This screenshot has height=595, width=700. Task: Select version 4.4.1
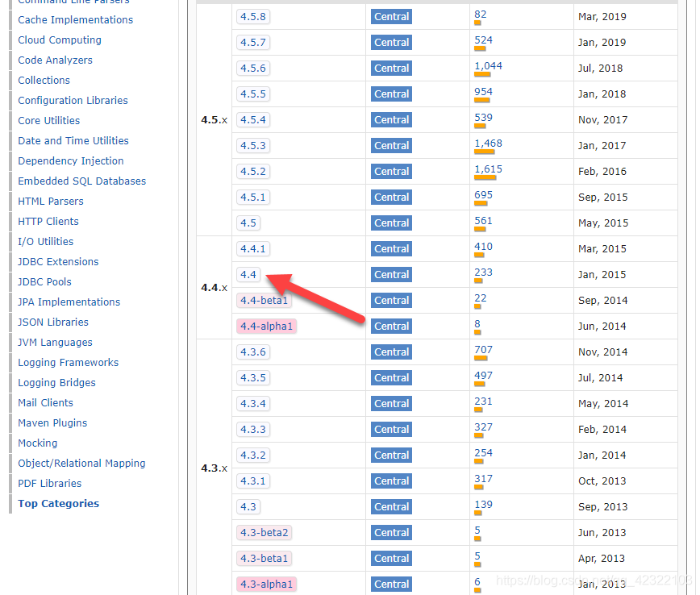[x=253, y=248]
